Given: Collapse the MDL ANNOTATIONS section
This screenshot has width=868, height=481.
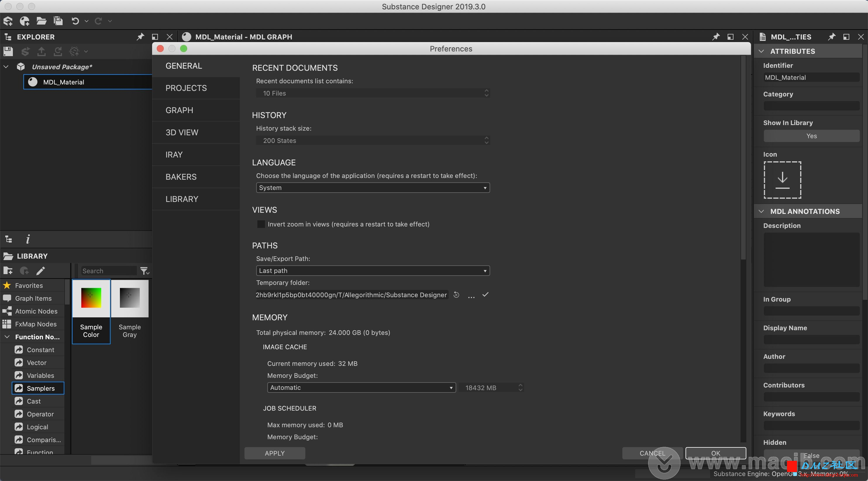Looking at the screenshot, I should (762, 211).
